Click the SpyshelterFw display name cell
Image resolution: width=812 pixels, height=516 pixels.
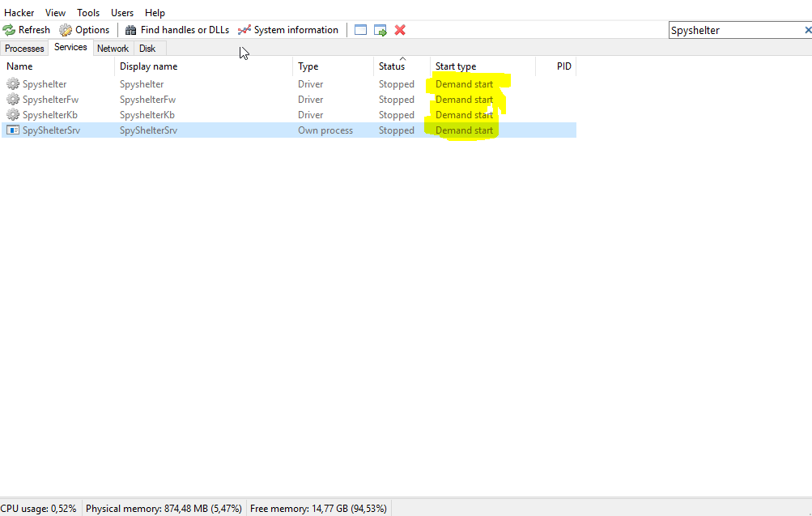pos(147,100)
